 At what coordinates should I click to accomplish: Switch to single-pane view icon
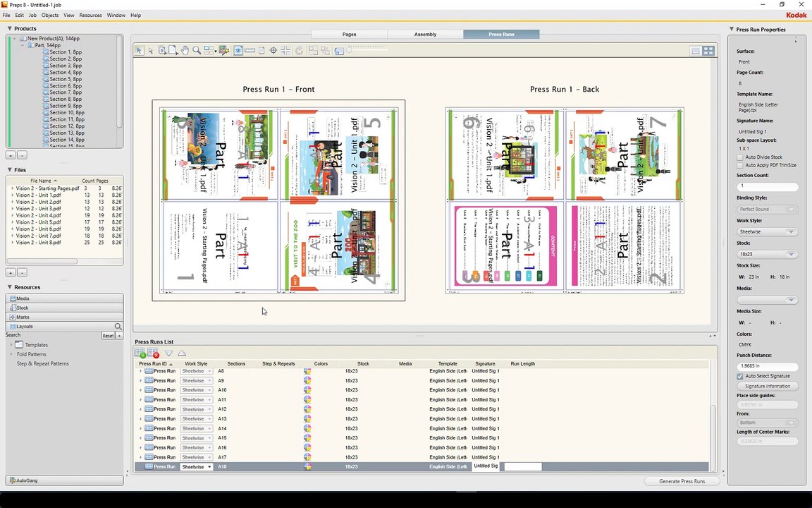click(696, 50)
